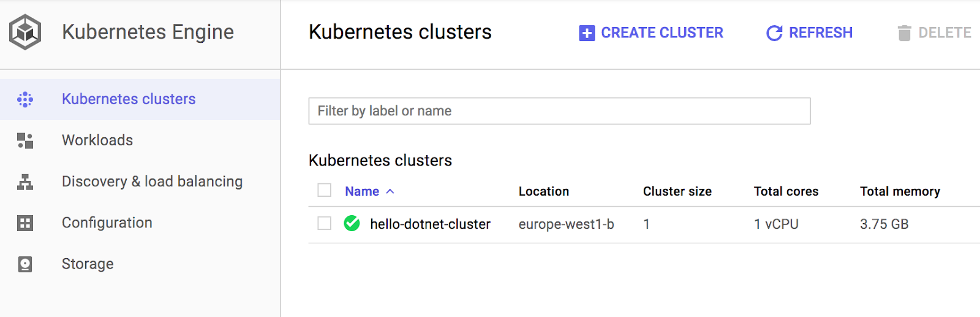Check the hello-dotnet-cluster row checkbox
Image resolution: width=980 pixels, height=317 pixels.
[x=325, y=224]
